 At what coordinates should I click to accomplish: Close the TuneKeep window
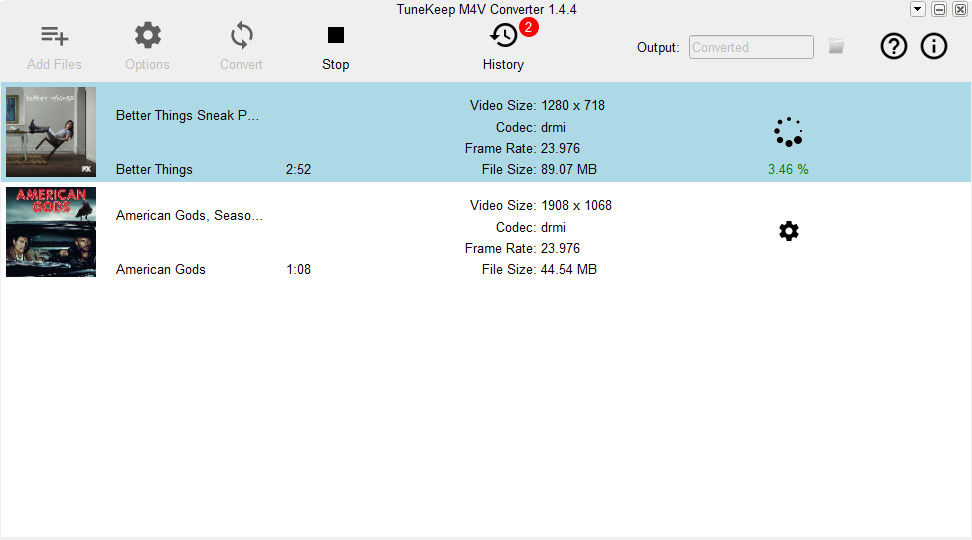pos(960,9)
